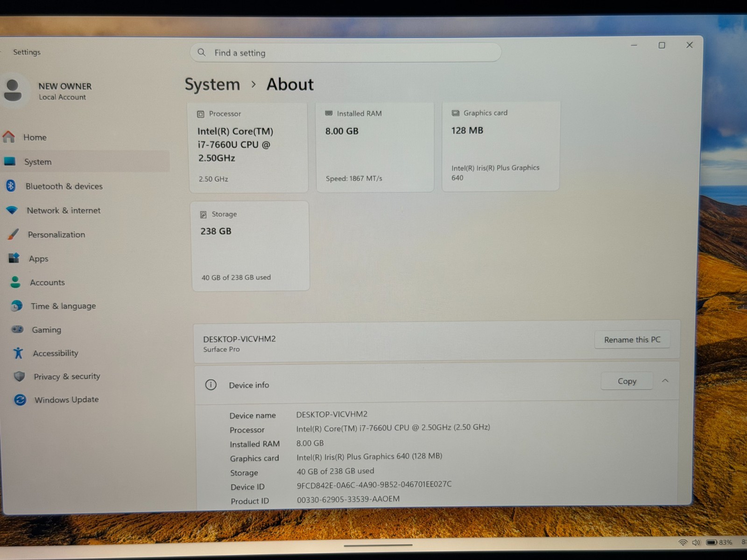747x560 pixels.
Task: Go to Network & internet settings
Action: coord(85,210)
